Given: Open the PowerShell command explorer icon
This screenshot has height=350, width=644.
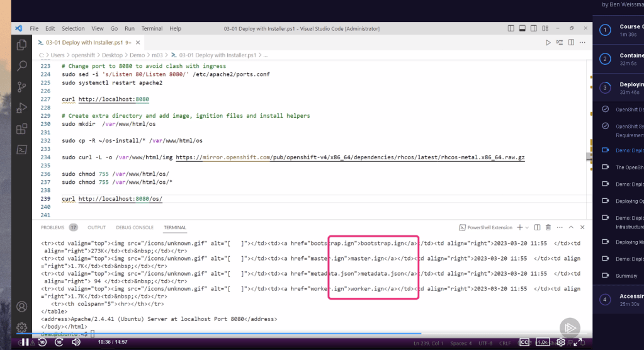Looking at the screenshot, I should pyautogui.click(x=22, y=150).
